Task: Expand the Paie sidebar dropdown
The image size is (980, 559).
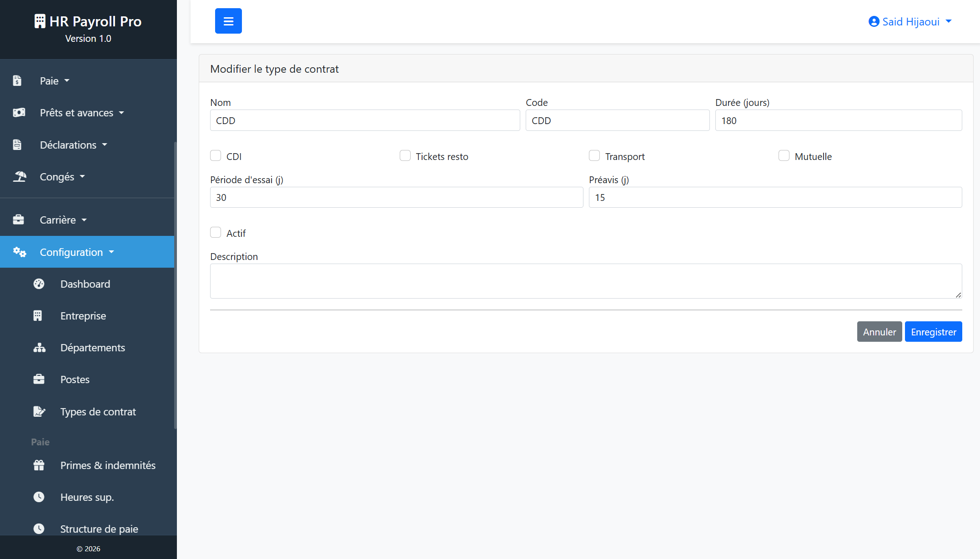Action: [87, 81]
